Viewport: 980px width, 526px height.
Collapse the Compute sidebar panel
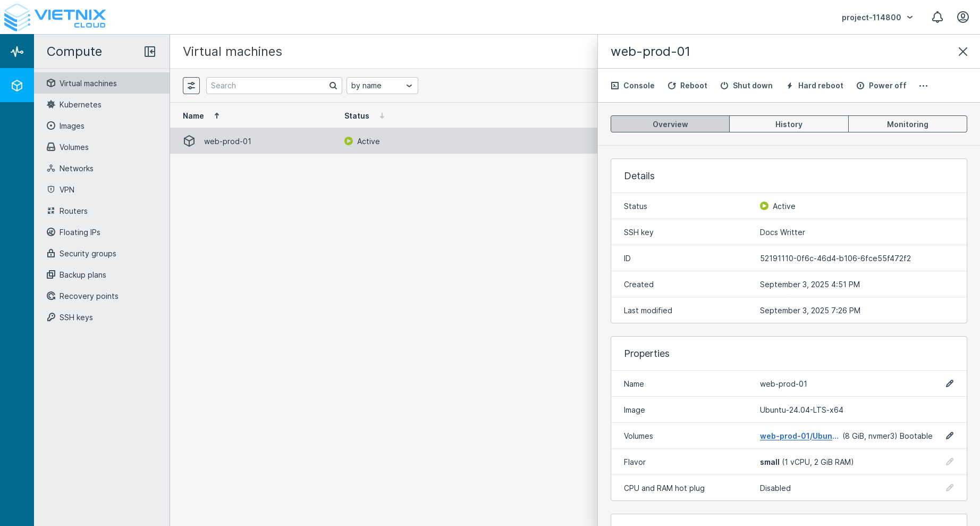coord(150,52)
